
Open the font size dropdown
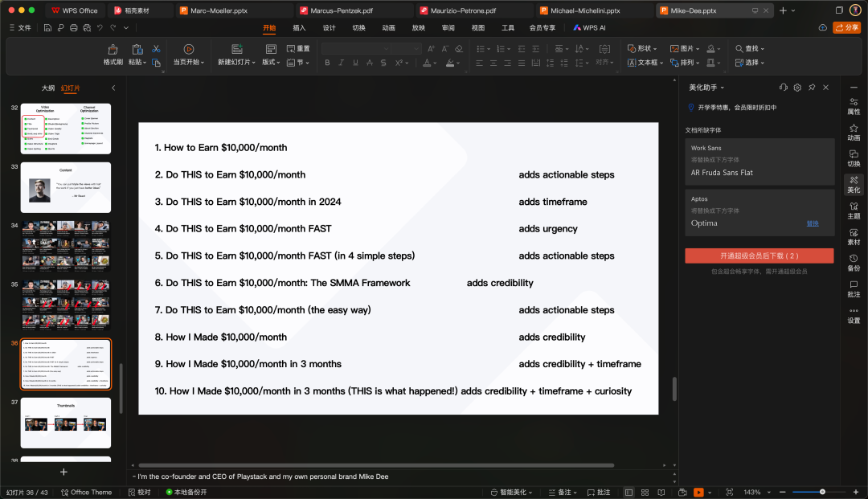(417, 49)
